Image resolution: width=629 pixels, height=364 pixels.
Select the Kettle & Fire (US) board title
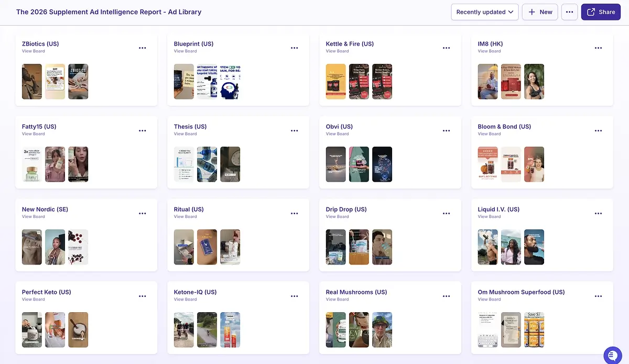point(350,44)
